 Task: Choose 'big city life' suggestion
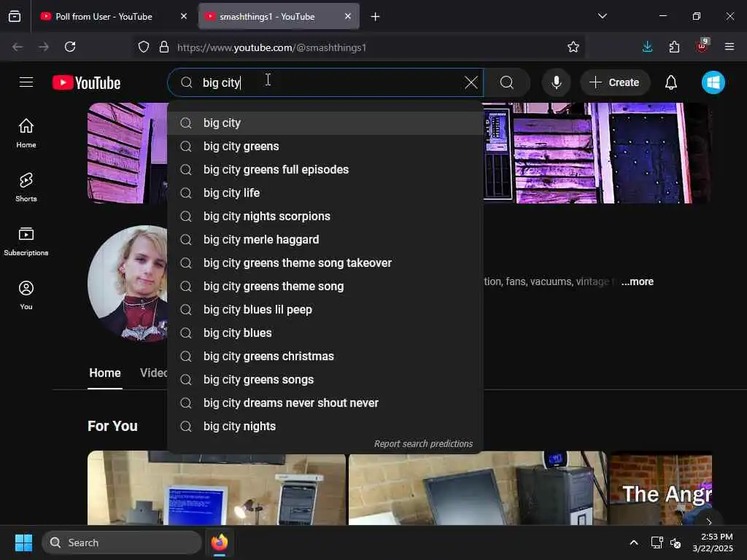coord(325,192)
